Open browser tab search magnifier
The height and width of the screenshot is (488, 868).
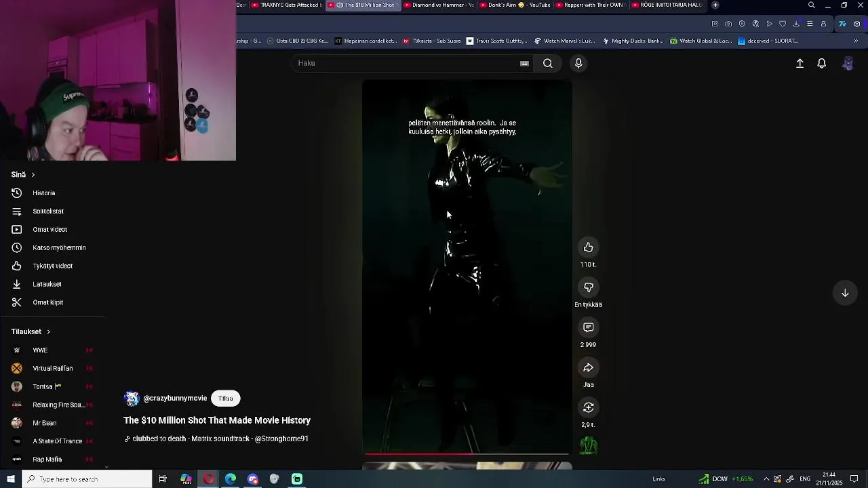(x=811, y=5)
